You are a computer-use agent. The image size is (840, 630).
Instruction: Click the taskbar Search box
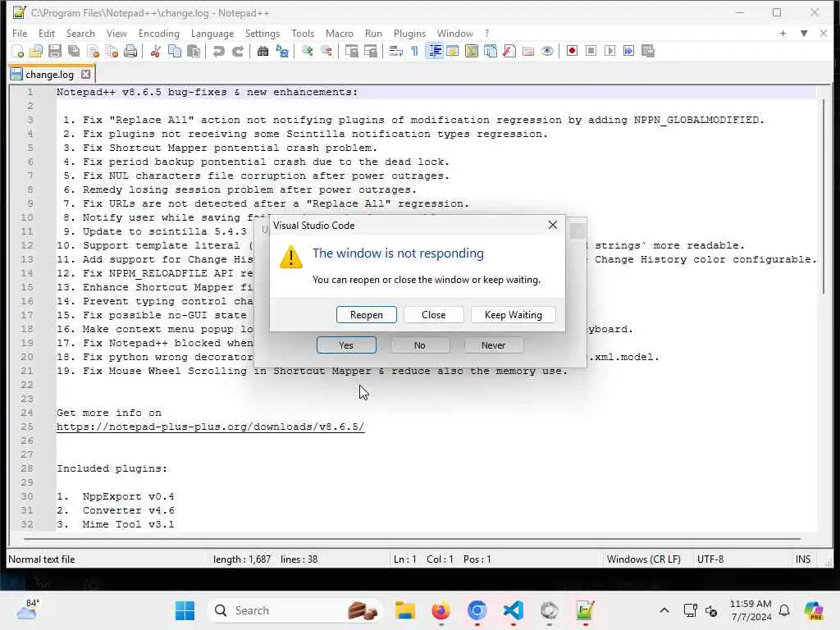(x=294, y=610)
